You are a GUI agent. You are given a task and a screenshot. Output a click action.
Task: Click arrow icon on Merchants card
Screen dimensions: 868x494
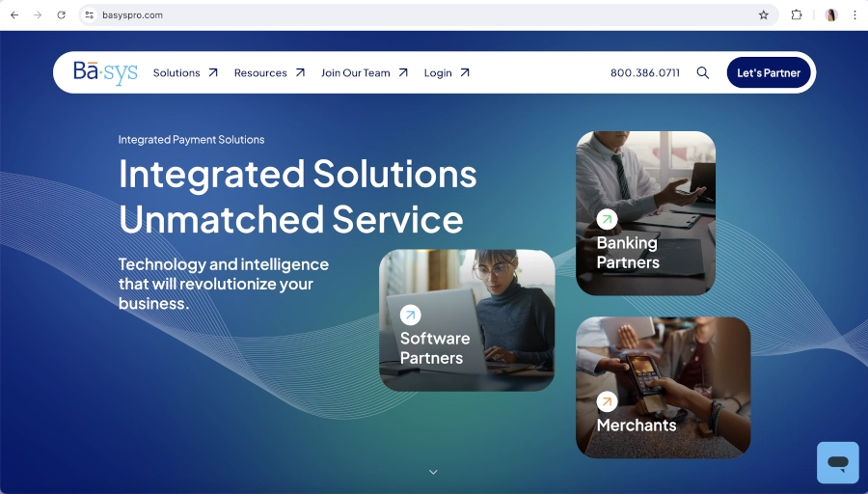pos(607,401)
